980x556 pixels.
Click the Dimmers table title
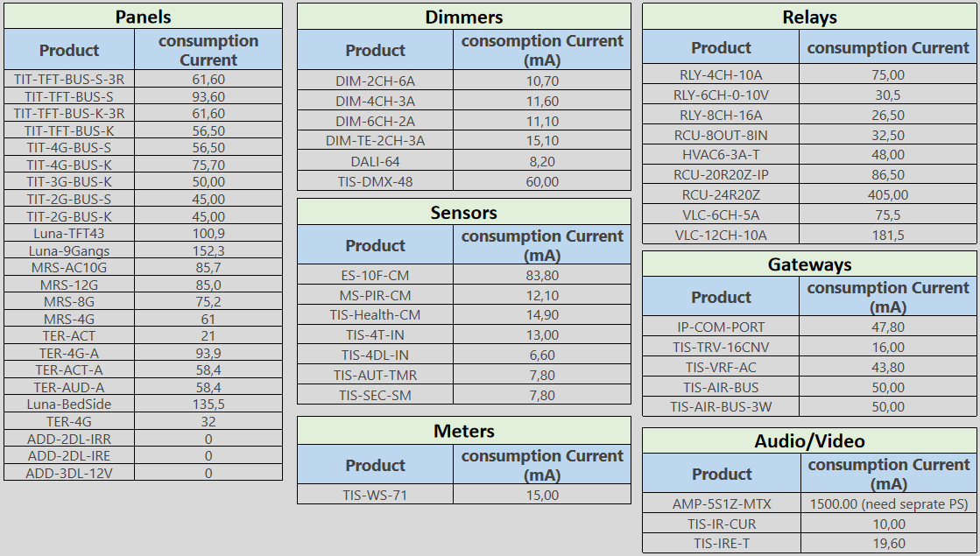(463, 17)
